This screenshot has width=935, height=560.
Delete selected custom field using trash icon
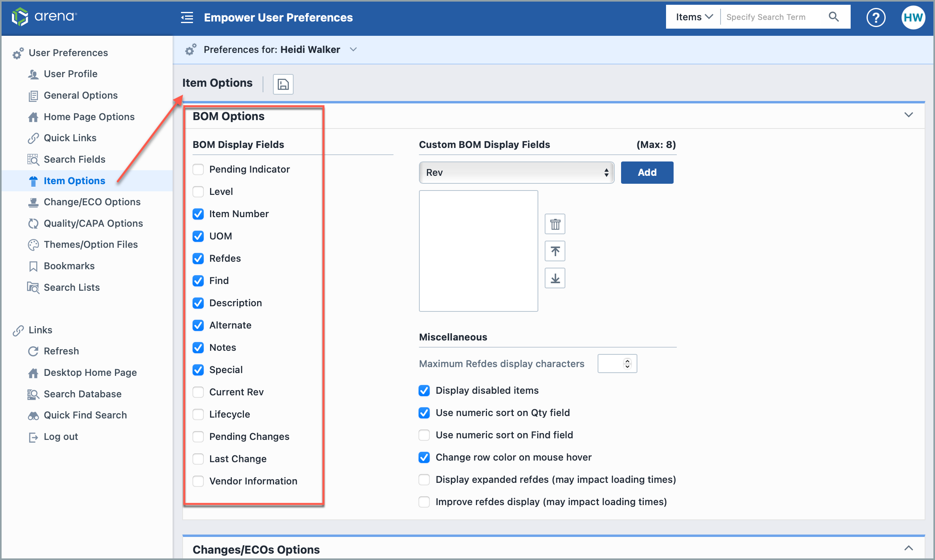pos(555,224)
